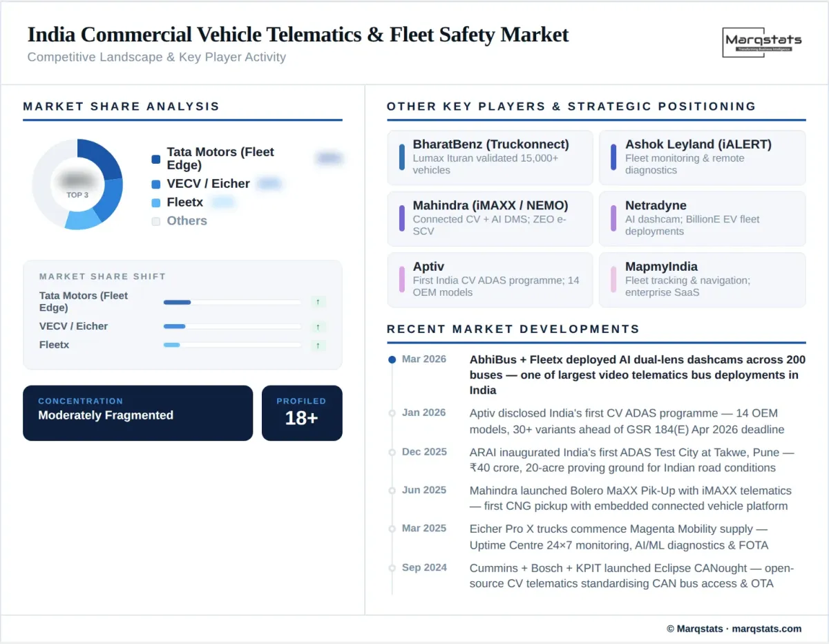Screen dimensions: 829x644
Task: Toggle the VECV / Eicher upward trend indicator
Action: pyautogui.click(x=318, y=326)
